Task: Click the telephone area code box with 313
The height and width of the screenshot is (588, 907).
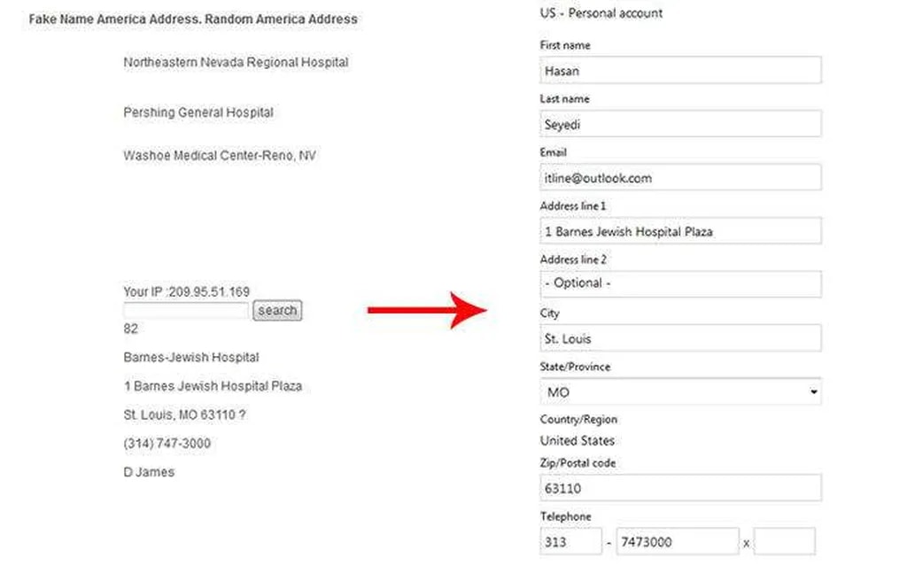Action: (570, 541)
